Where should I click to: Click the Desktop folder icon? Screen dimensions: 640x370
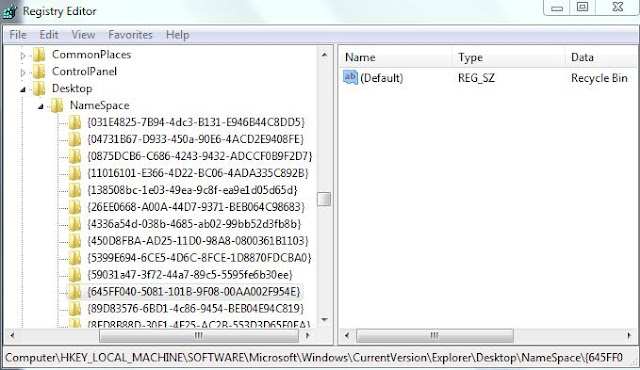(39, 89)
